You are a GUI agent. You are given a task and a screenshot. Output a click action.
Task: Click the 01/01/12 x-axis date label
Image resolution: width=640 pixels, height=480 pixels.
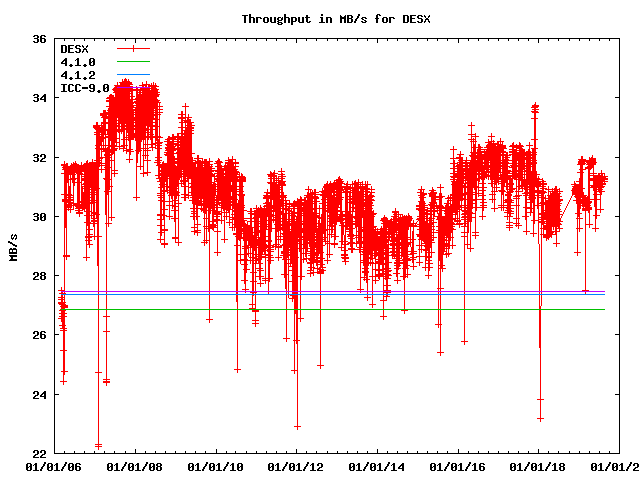(x=296, y=467)
